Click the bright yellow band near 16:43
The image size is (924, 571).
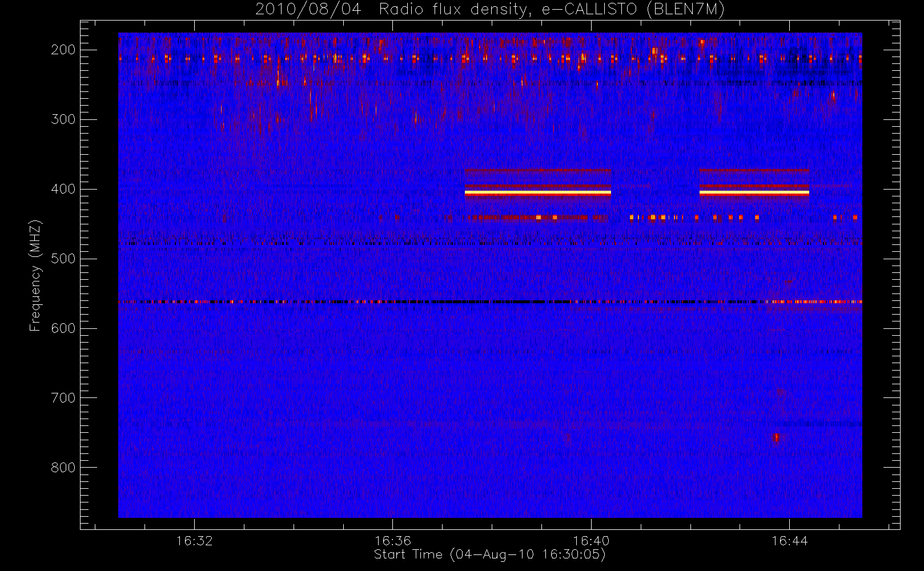coord(754,193)
